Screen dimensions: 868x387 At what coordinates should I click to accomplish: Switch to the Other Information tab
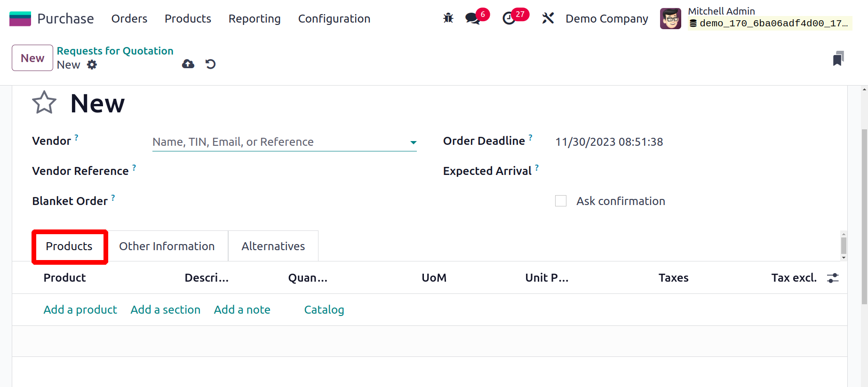click(167, 246)
